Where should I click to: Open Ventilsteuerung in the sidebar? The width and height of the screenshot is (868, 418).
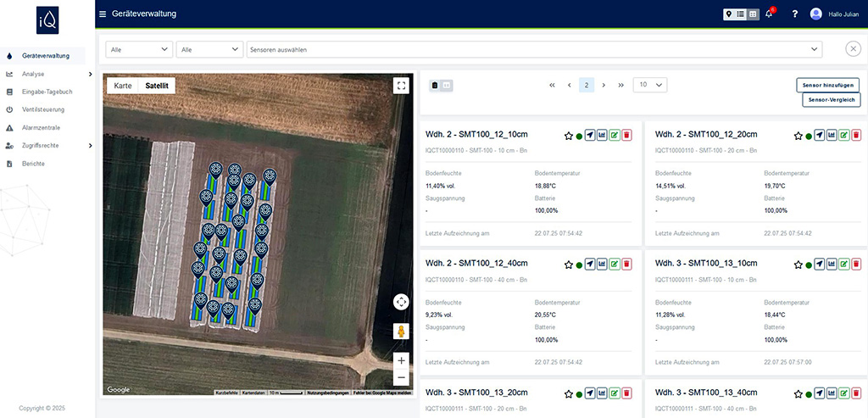pos(43,109)
